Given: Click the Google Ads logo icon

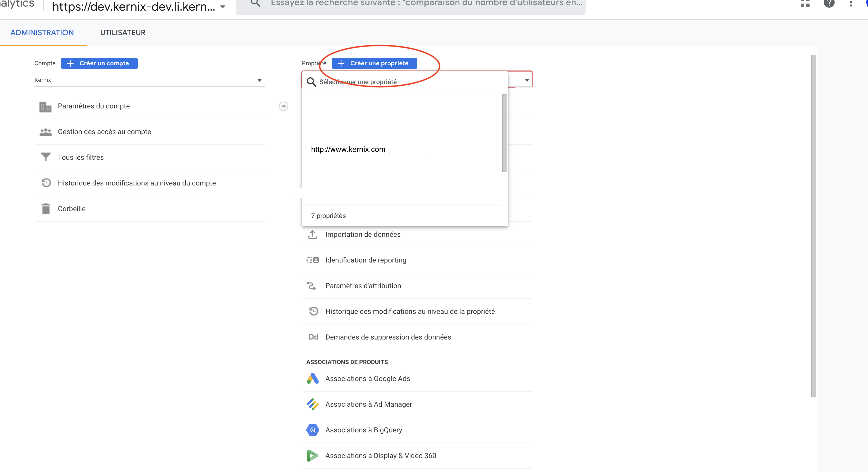Looking at the screenshot, I should (313, 378).
